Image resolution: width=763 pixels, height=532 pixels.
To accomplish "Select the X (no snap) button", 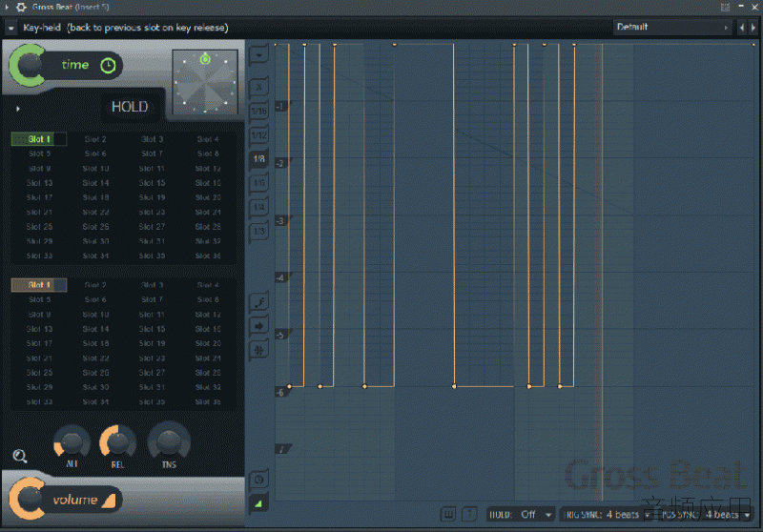I will click(258, 87).
